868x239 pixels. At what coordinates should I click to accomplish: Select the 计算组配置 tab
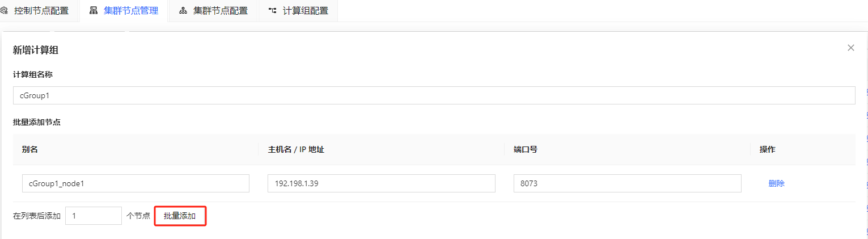(x=305, y=11)
